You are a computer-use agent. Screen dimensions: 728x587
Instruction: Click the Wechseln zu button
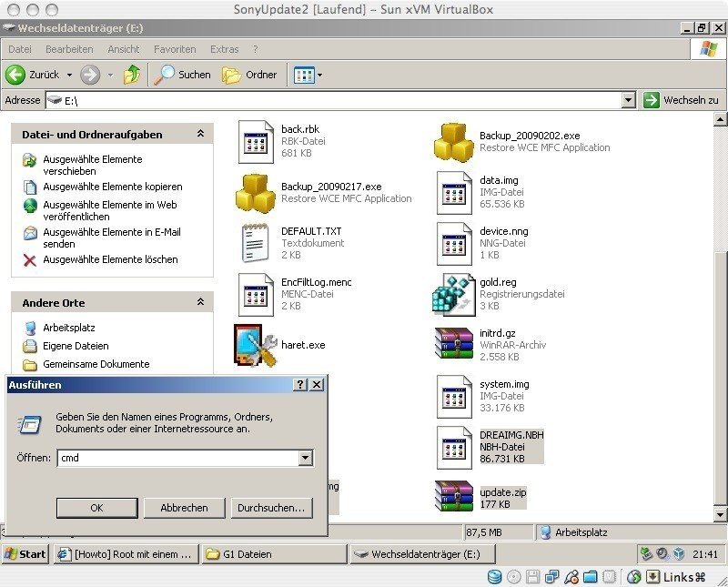coord(681,100)
